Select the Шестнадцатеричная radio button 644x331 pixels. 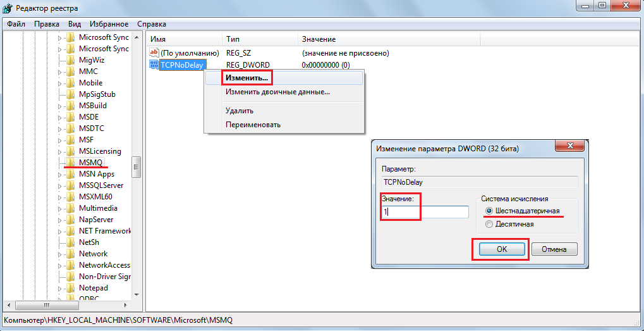pos(489,211)
